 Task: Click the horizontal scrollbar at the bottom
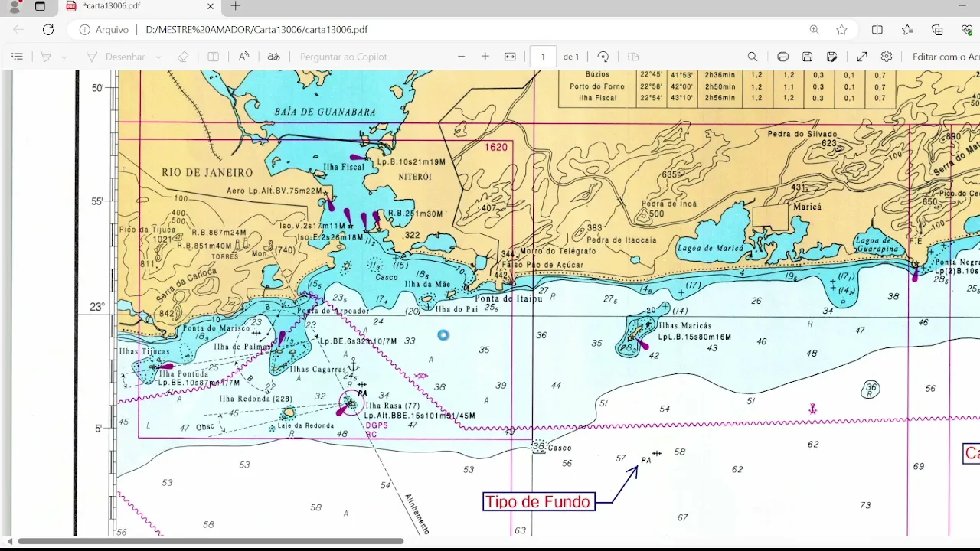click(211, 541)
